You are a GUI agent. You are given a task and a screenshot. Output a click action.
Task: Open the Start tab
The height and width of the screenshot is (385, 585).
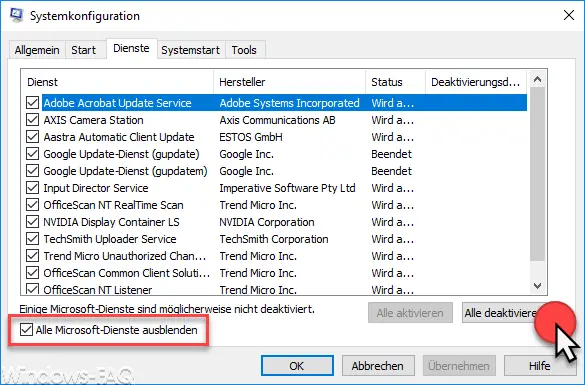[x=84, y=50]
